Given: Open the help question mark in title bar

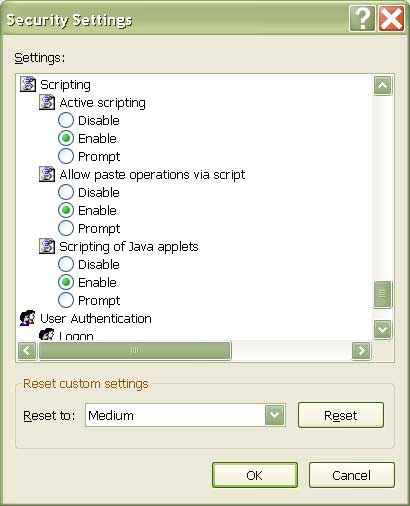Looking at the screenshot, I should pos(362,19).
